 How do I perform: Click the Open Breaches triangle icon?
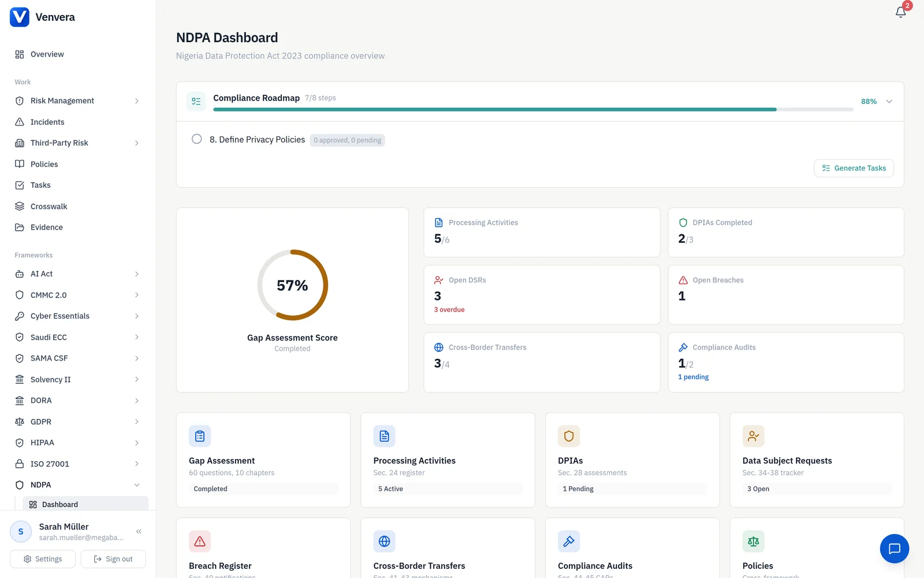[x=683, y=280]
